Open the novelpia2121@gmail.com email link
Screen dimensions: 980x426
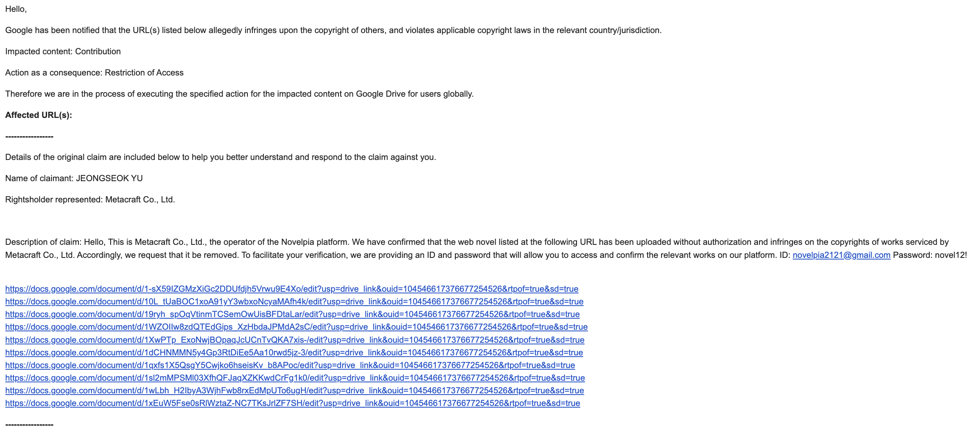pos(841,255)
